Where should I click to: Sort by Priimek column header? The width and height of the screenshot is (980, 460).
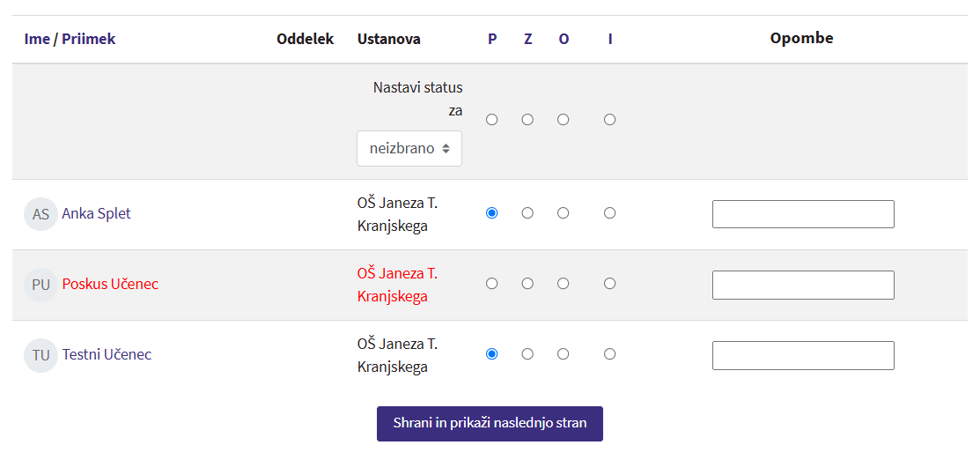coord(88,39)
